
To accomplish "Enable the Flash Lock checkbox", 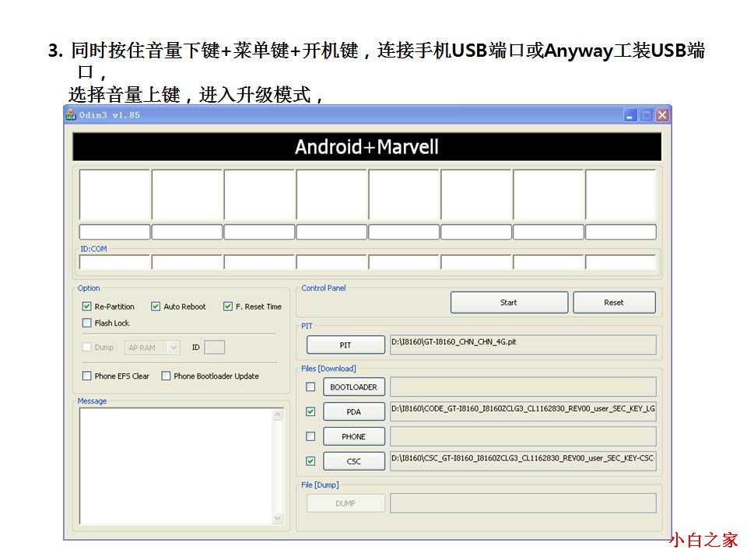I will (86, 323).
